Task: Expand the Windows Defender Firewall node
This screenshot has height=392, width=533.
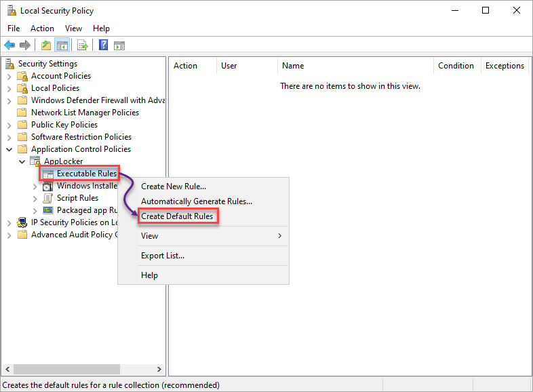Action: [9, 101]
